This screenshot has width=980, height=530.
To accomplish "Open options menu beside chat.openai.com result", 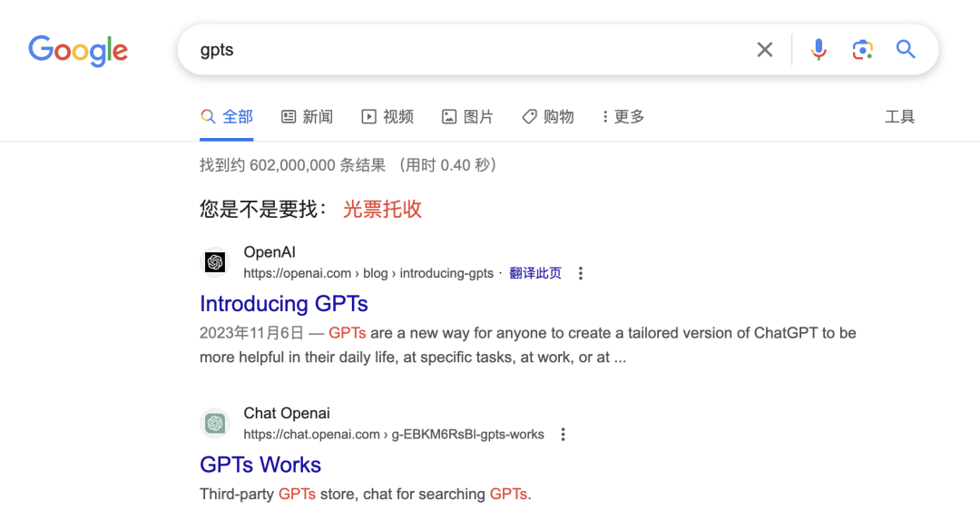I will coord(563,435).
